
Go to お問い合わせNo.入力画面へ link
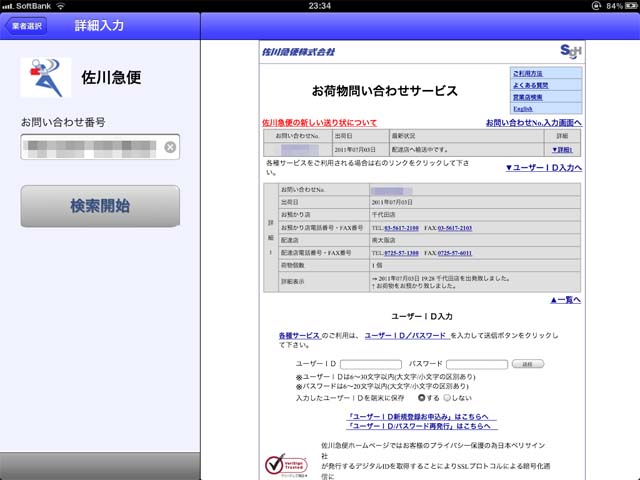point(533,122)
